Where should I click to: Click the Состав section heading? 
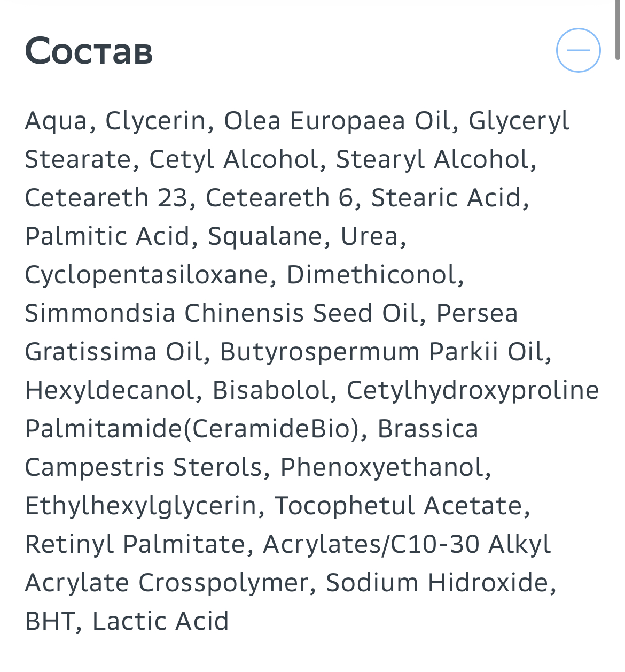(x=89, y=51)
